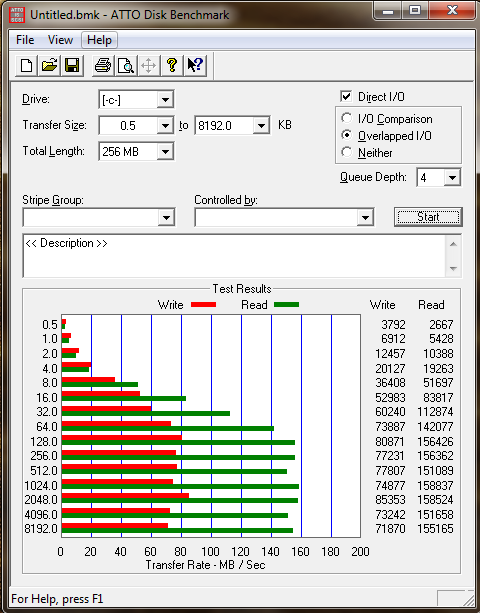Save results using the floppy disk icon

point(72,65)
